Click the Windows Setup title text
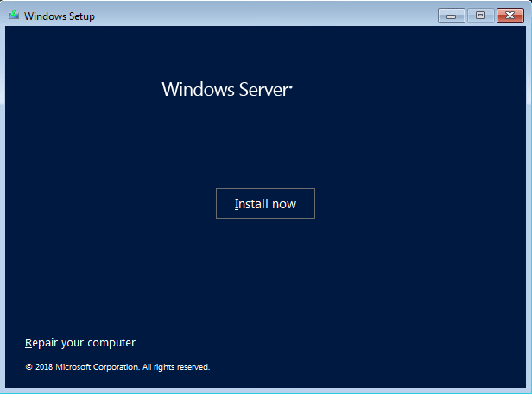 pos(60,16)
